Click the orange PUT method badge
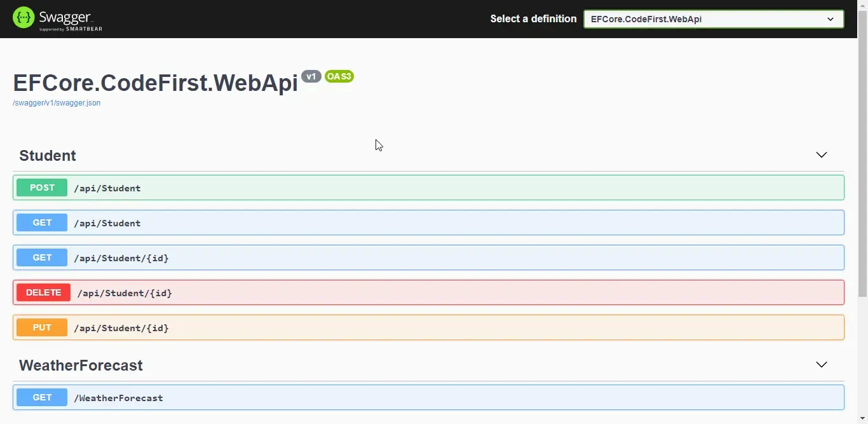This screenshot has width=868, height=424. pos(42,327)
